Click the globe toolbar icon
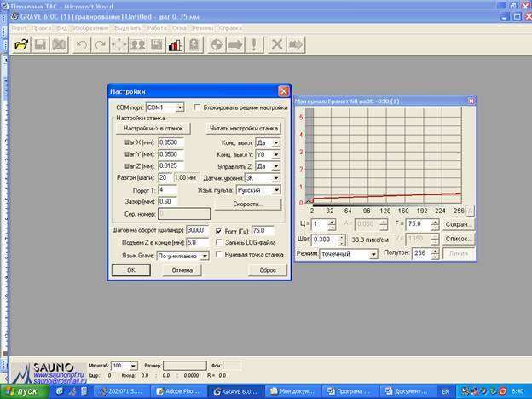The height and width of the screenshot is (399, 532). [x=217, y=44]
